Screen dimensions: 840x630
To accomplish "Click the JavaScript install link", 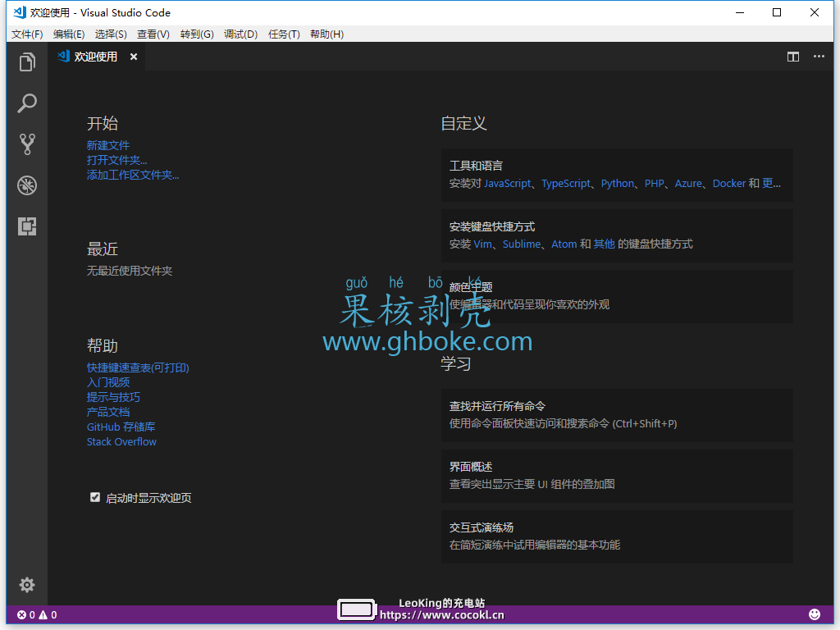I will pos(507,183).
